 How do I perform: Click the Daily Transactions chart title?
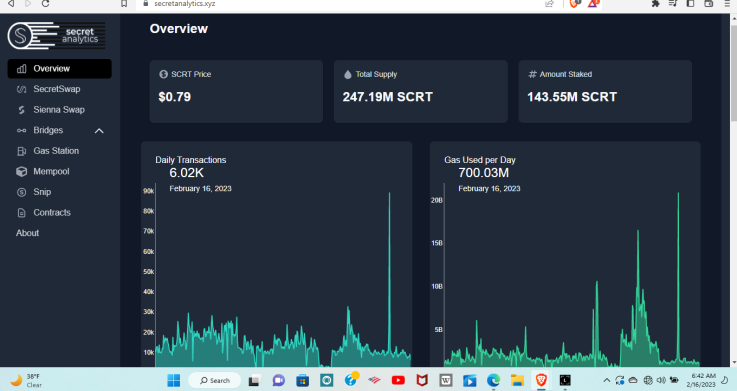click(x=190, y=160)
